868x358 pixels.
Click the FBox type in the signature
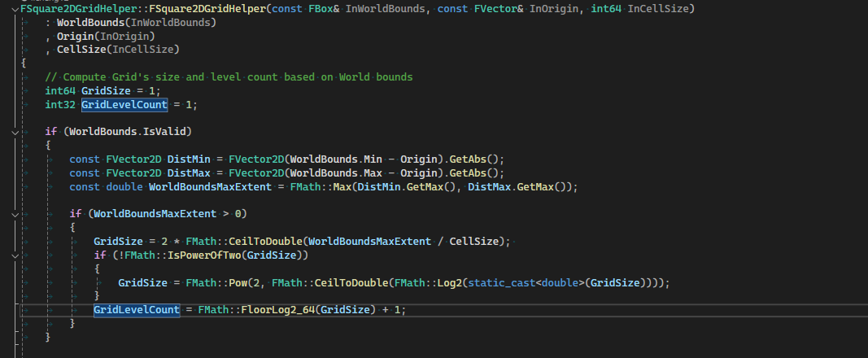[x=320, y=9]
